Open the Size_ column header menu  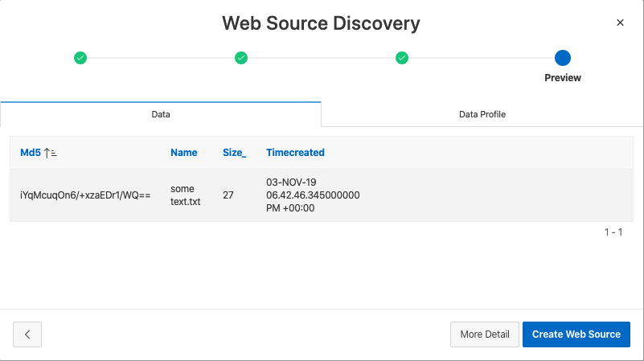tap(234, 153)
